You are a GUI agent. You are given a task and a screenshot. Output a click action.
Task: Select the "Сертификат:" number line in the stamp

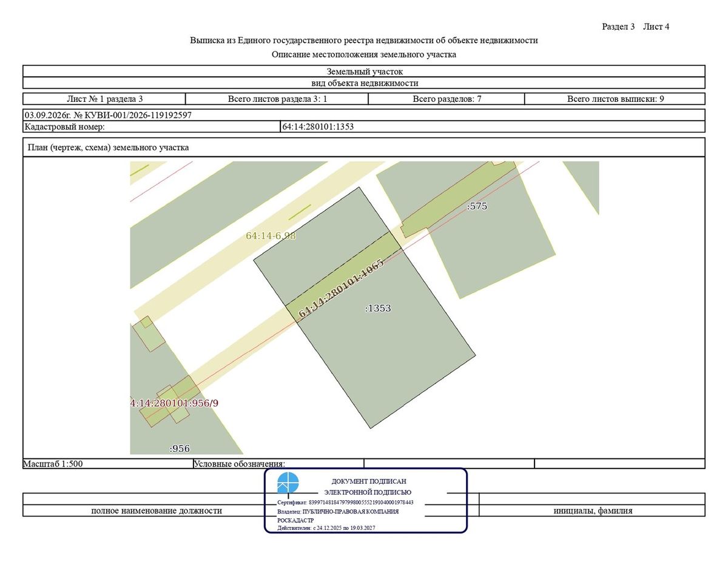345,503
